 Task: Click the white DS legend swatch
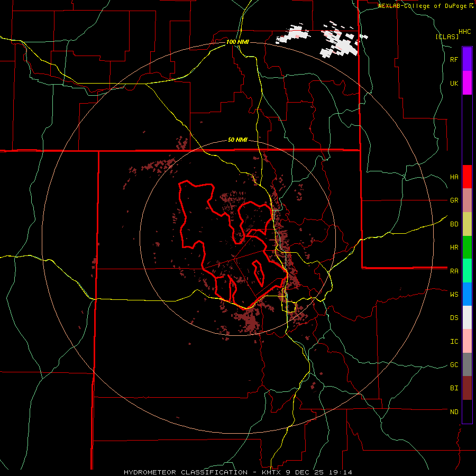tap(467, 317)
